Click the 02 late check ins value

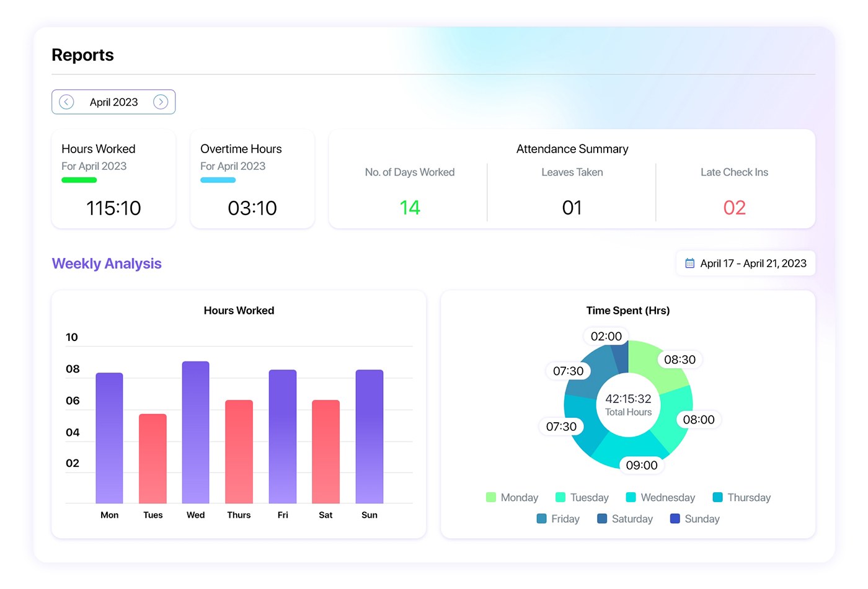(x=735, y=208)
